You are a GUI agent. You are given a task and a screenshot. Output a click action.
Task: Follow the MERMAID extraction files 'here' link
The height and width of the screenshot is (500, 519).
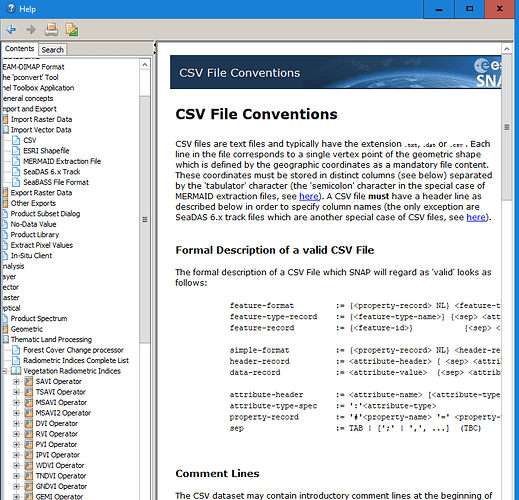click(x=309, y=196)
